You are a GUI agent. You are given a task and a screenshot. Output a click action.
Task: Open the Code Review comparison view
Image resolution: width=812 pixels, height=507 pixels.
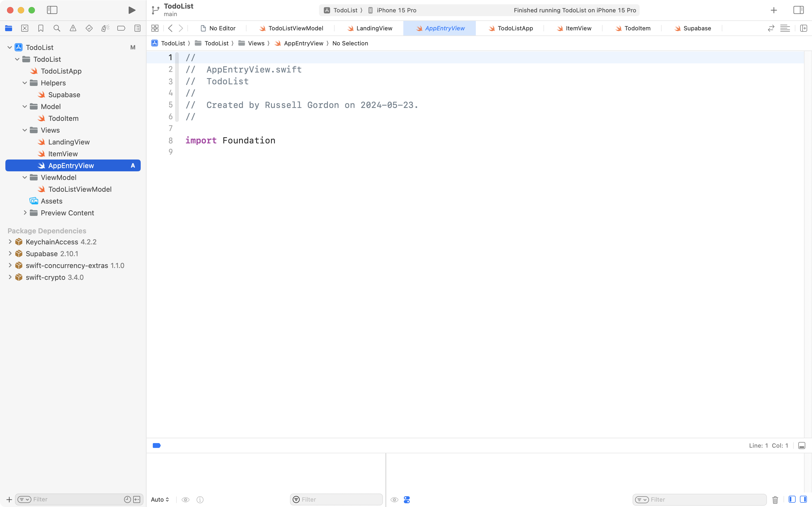771,28
